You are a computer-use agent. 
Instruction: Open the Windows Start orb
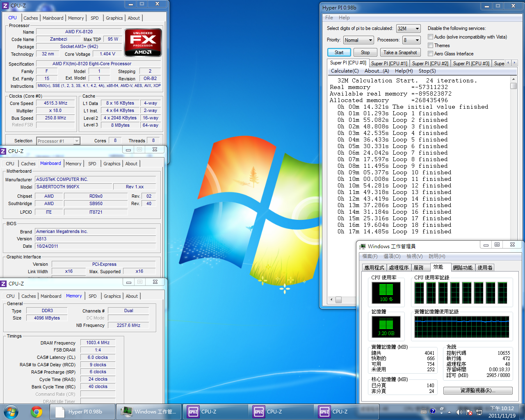pos(11,411)
